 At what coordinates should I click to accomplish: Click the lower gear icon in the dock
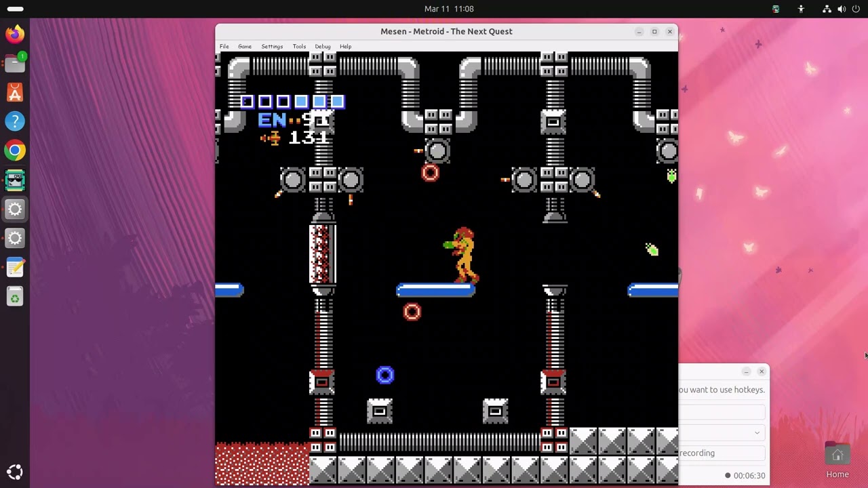[15, 238]
